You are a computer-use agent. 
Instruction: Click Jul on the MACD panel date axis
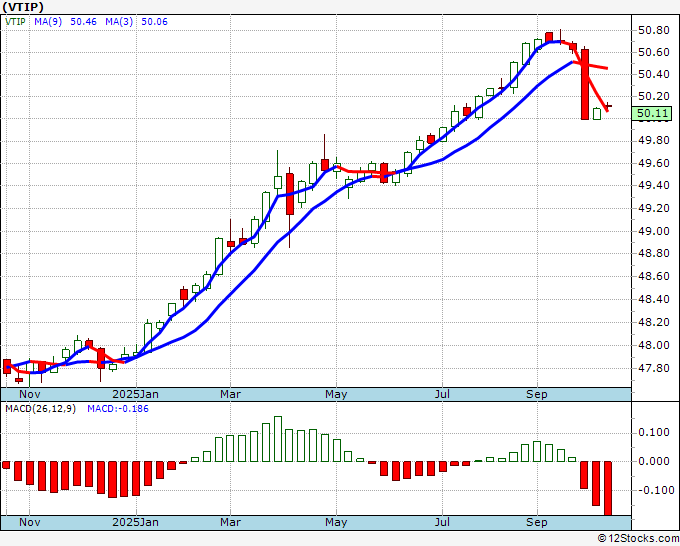coord(442,522)
